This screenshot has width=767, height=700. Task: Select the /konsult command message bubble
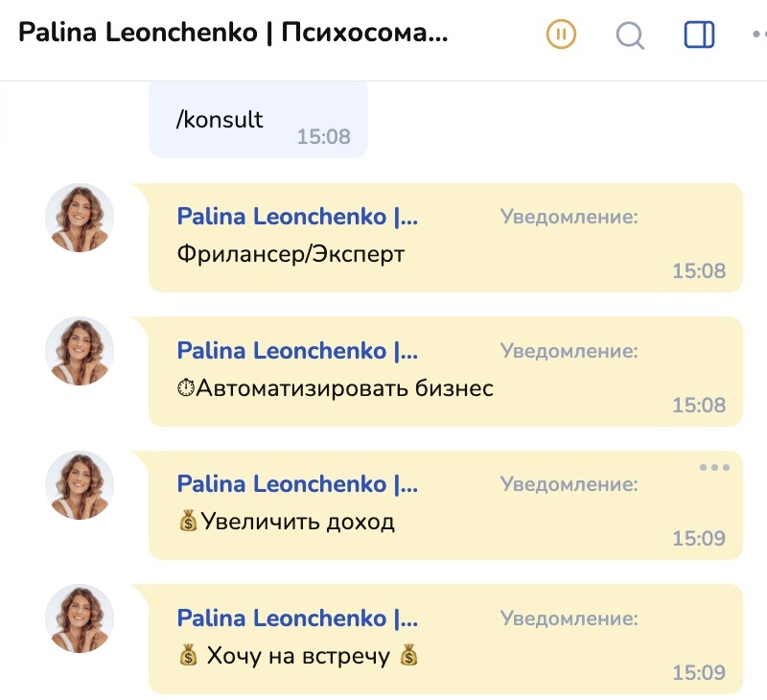click(x=258, y=120)
